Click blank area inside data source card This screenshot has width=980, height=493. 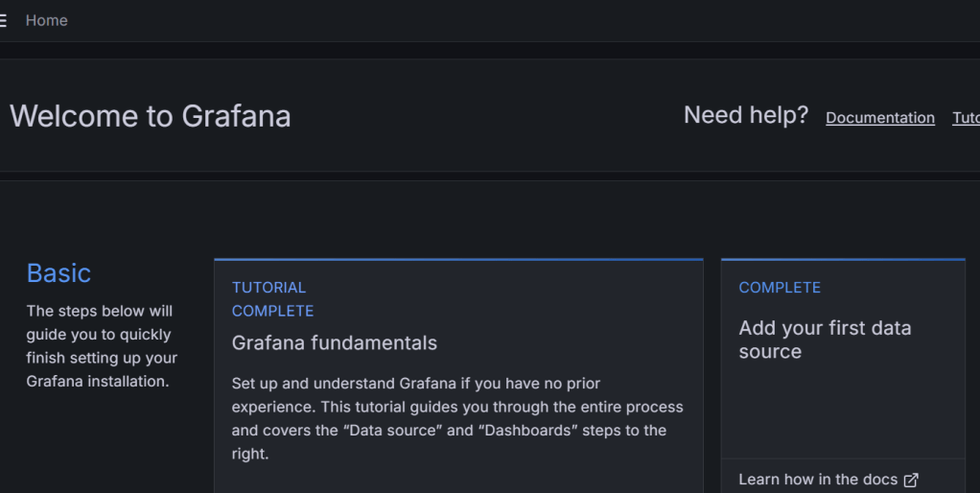click(844, 412)
